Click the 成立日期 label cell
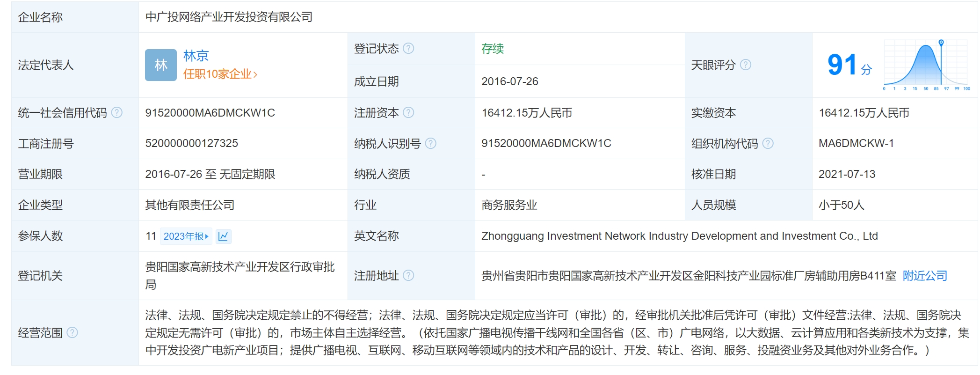980x375 pixels. (x=411, y=81)
